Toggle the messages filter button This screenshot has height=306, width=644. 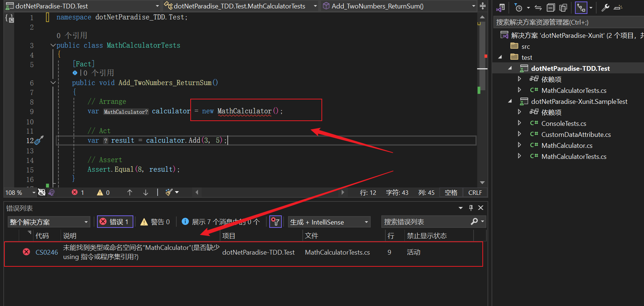[221, 222]
